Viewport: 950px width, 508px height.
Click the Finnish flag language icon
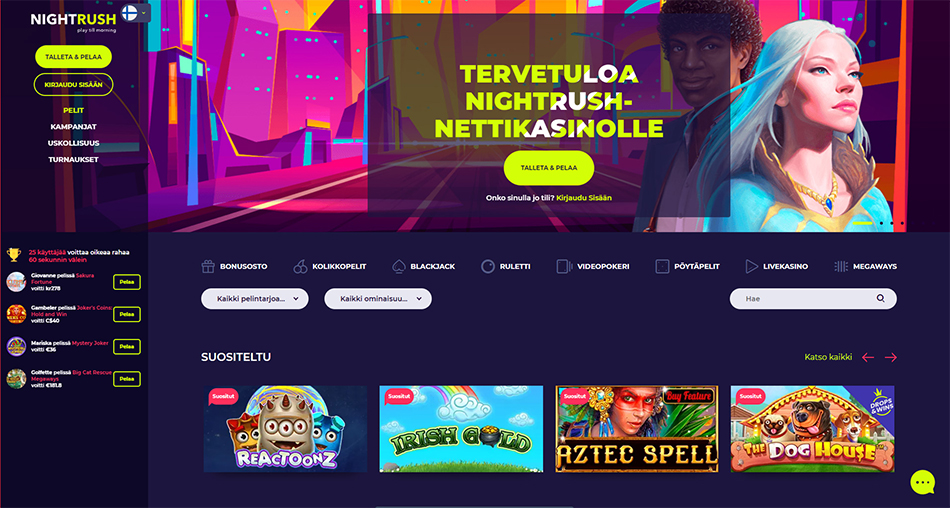coord(129,13)
